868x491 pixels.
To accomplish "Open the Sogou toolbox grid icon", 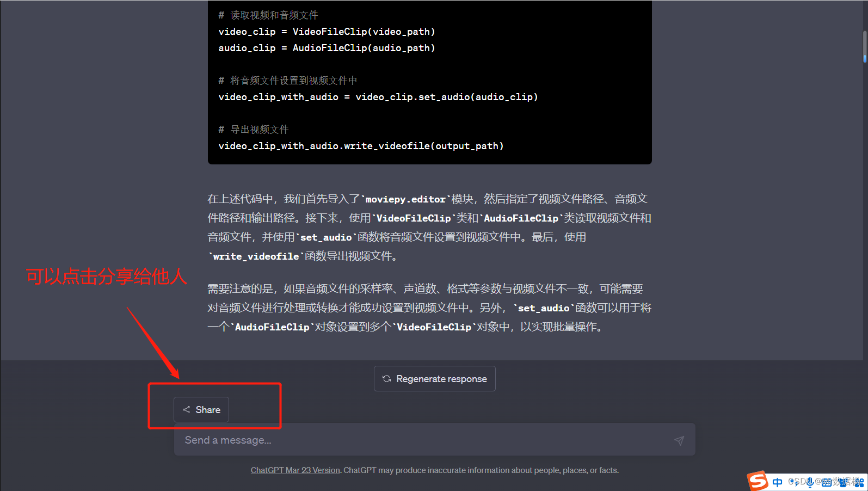I will click(859, 482).
